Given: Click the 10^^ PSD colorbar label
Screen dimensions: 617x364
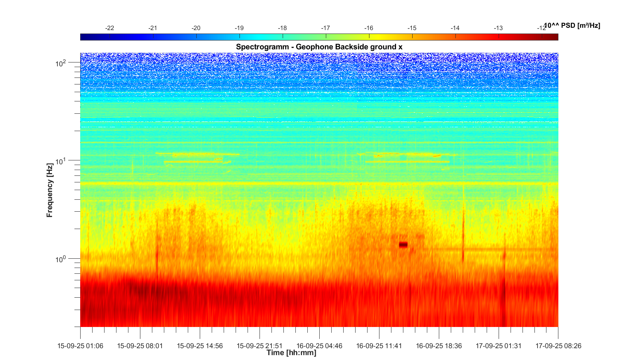Looking at the screenshot, I should point(572,26).
